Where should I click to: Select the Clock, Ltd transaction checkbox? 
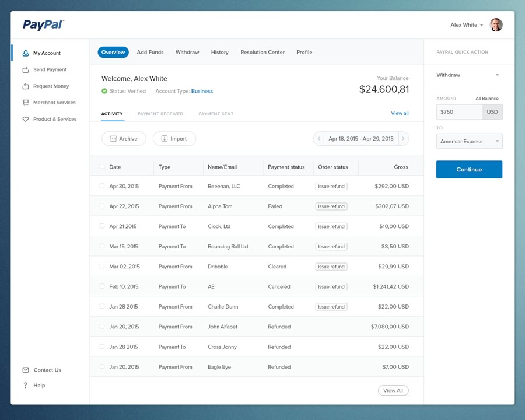(x=102, y=226)
